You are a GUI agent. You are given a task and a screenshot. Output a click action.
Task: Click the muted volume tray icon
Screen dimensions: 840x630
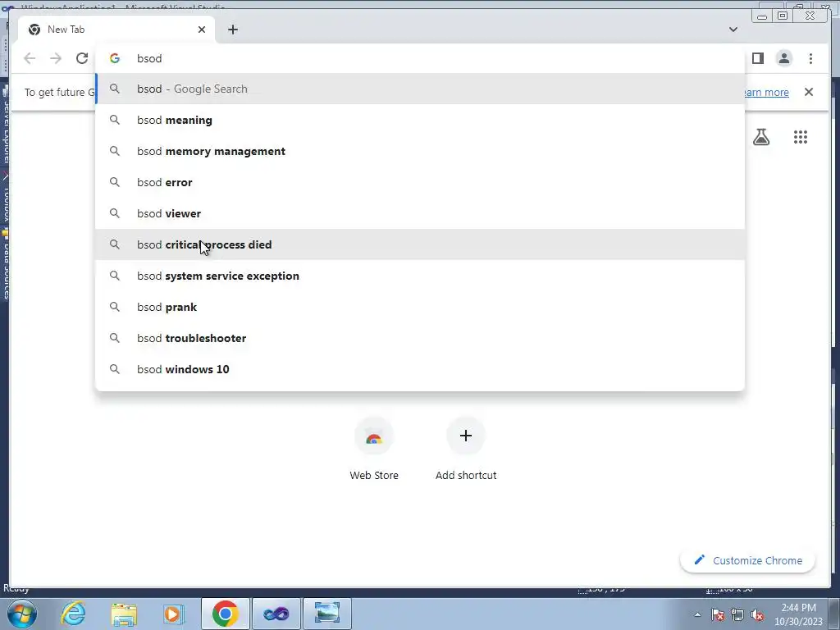pyautogui.click(x=757, y=614)
